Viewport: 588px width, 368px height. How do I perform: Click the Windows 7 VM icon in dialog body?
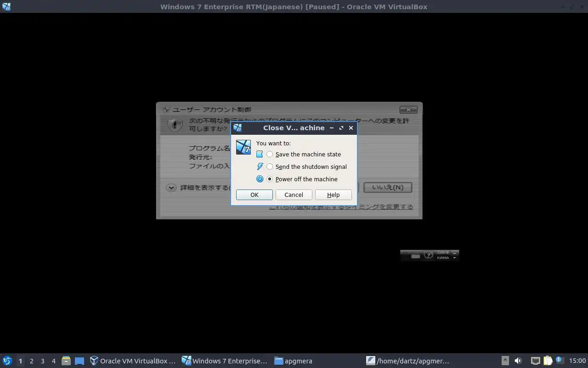coord(243,147)
